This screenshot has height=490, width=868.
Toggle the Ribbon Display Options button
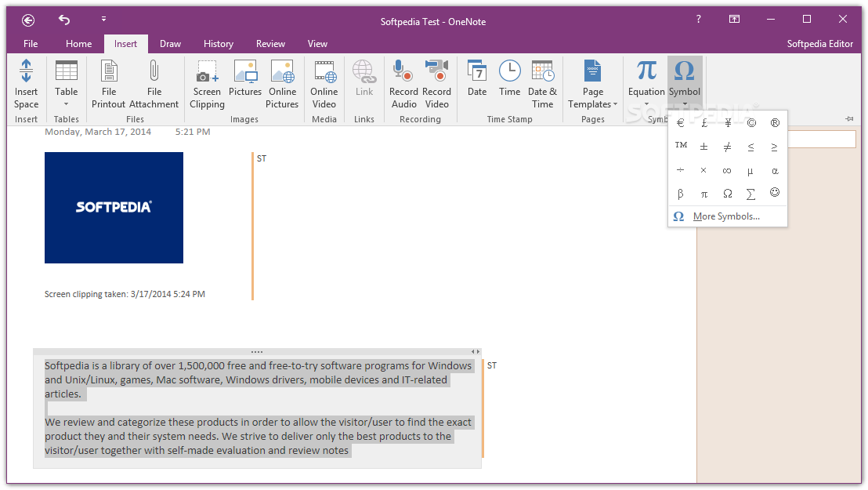pyautogui.click(x=734, y=20)
